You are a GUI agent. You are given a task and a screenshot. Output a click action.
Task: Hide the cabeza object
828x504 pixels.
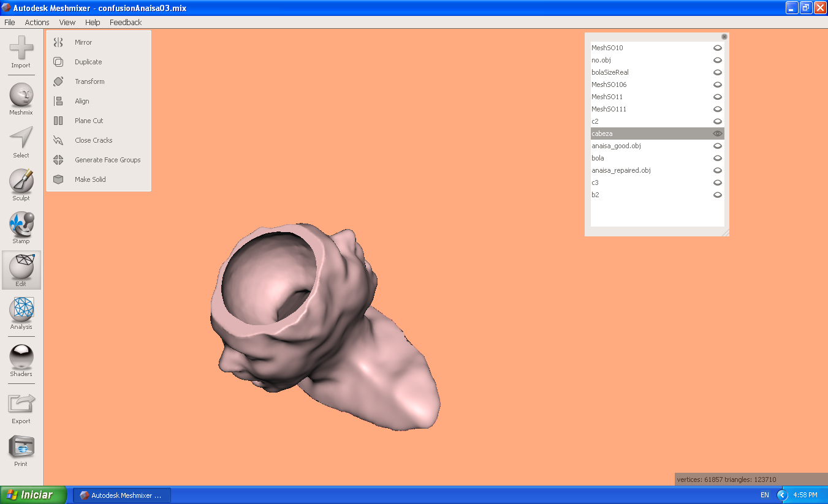click(718, 134)
